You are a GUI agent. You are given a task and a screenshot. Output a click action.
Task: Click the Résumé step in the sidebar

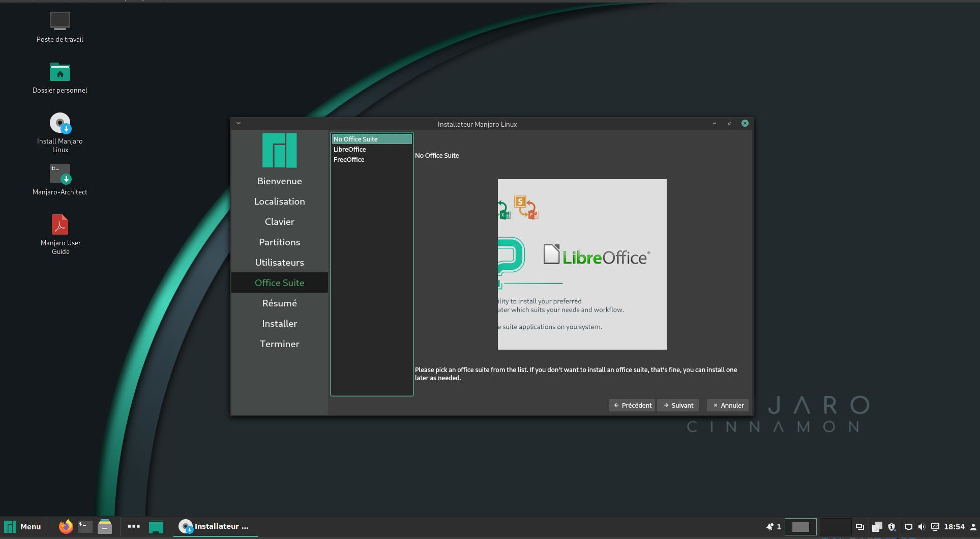[280, 303]
